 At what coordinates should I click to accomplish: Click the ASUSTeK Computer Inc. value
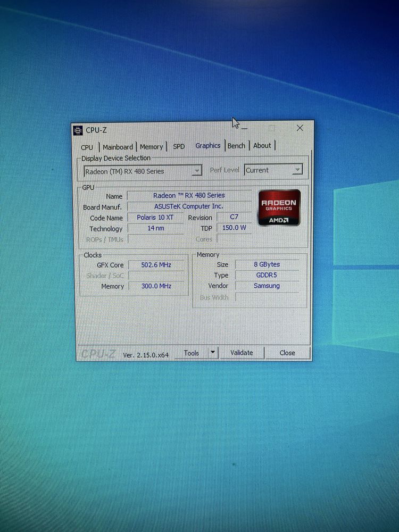click(189, 206)
